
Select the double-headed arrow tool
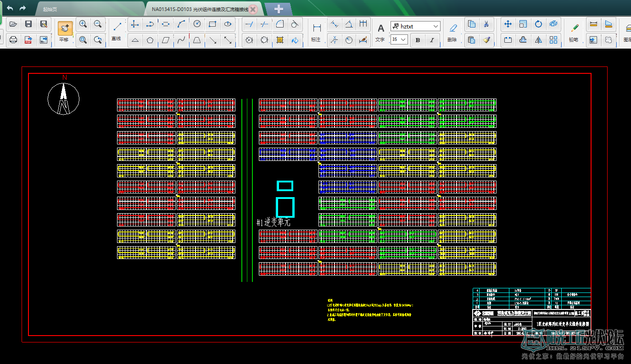(228, 40)
